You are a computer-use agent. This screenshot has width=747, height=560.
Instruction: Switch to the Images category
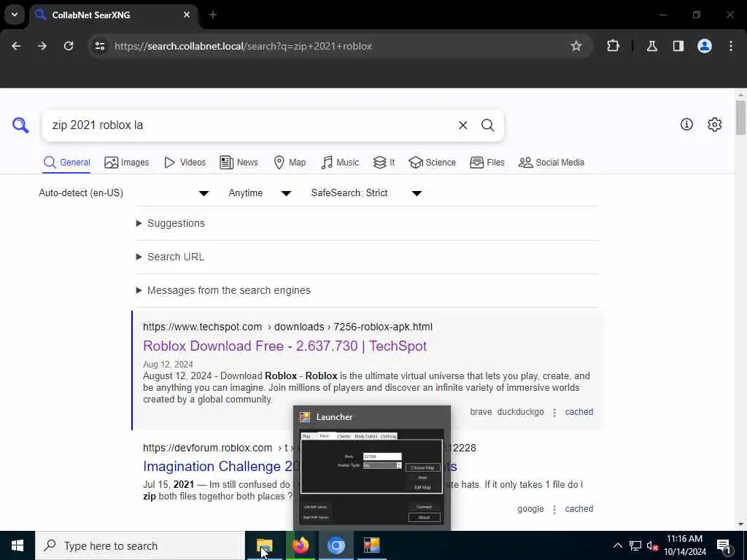127,163
